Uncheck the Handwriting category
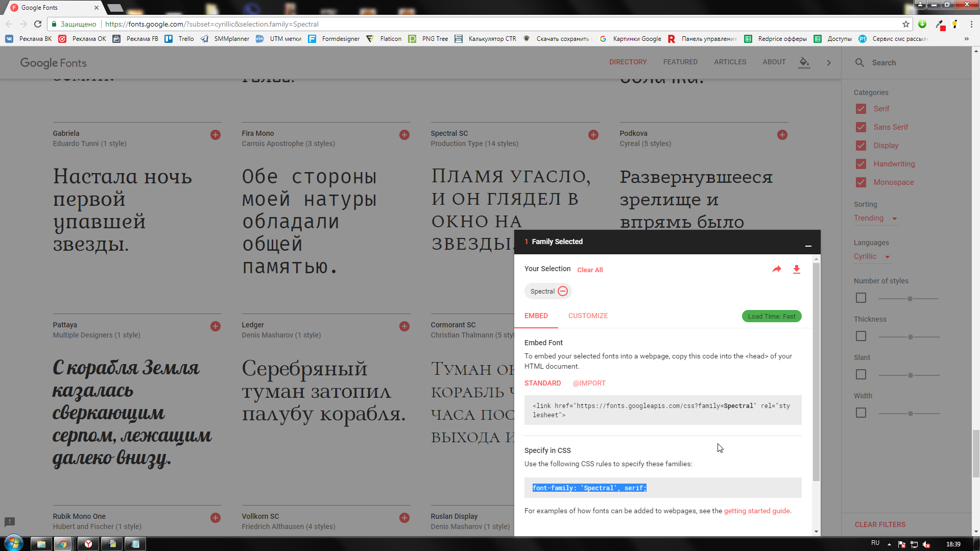980x551 pixels. click(861, 164)
